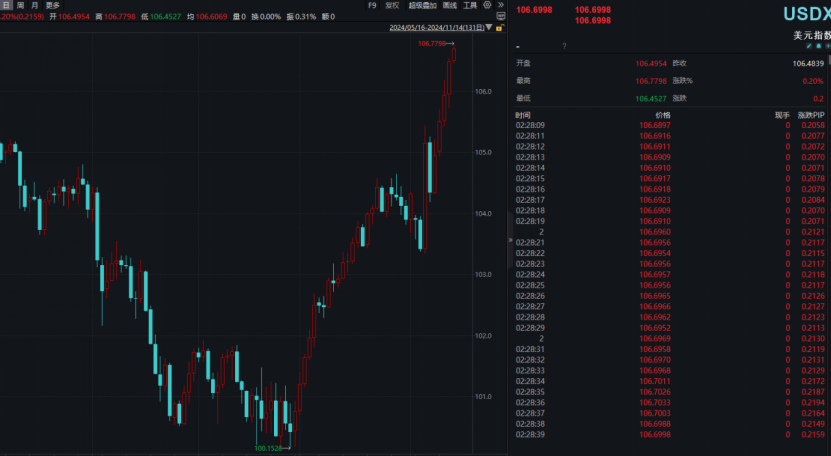The height and width of the screenshot is (456, 831).
Task: Open the 画线 drawing tools
Action: pos(449,5)
